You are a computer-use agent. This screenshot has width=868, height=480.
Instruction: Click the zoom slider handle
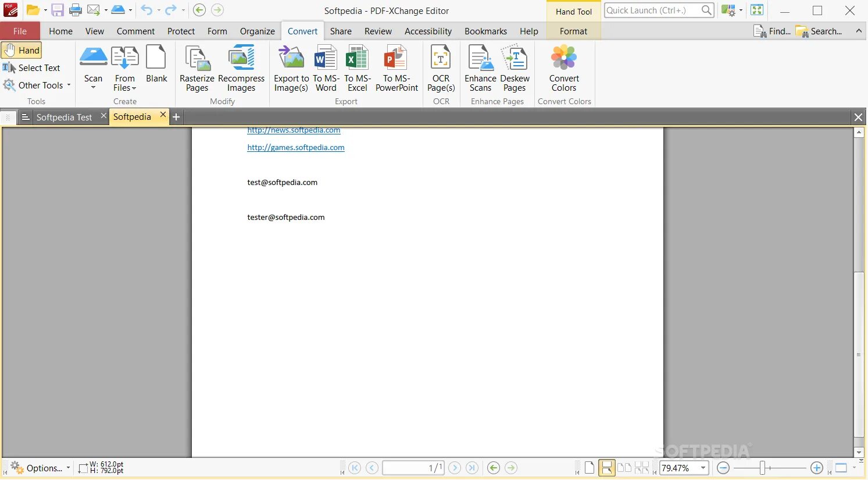762,468
